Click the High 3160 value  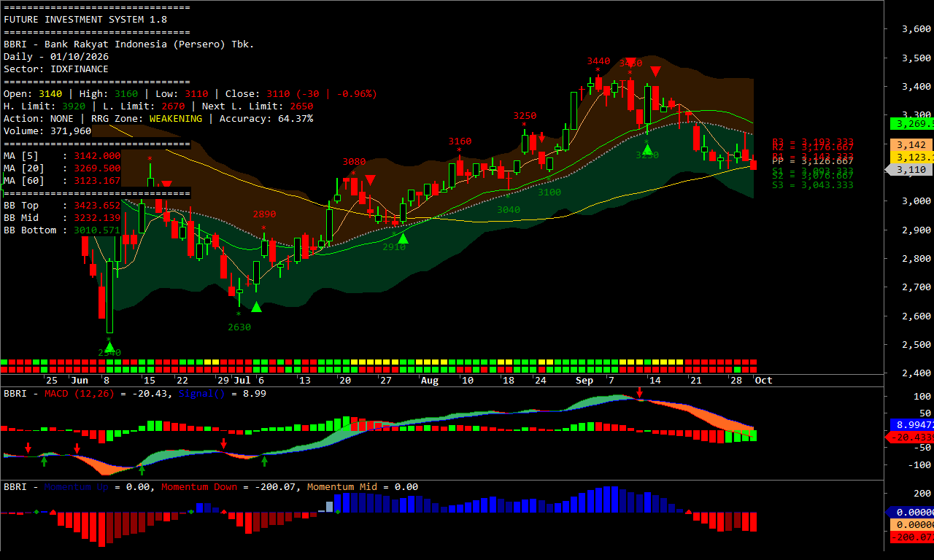coord(126,94)
